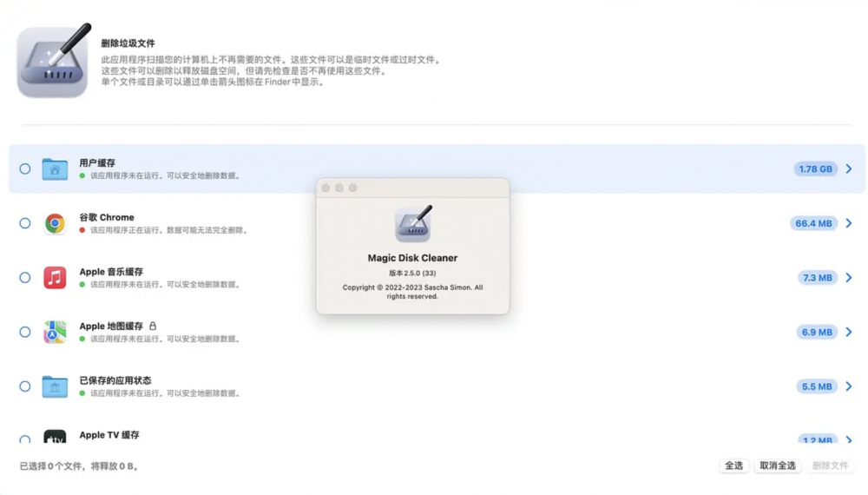Select the Apple TV 缓存 radio circle
This screenshot has width=868, height=495.
click(x=25, y=439)
